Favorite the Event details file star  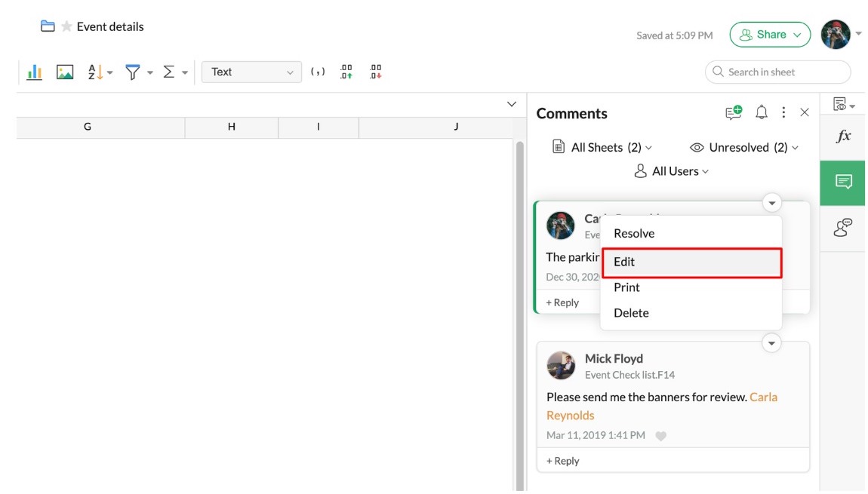66,27
